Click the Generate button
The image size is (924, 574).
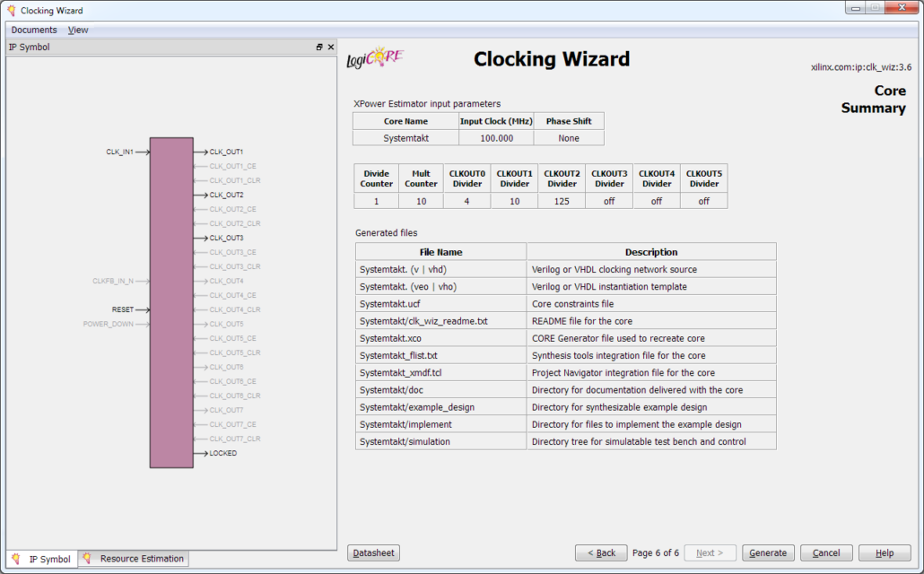click(x=768, y=552)
